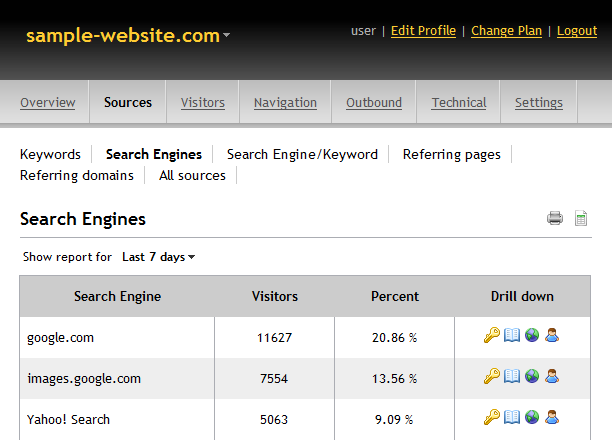The width and height of the screenshot is (612, 440).
Task: Click the Logout link
Action: [x=577, y=31]
